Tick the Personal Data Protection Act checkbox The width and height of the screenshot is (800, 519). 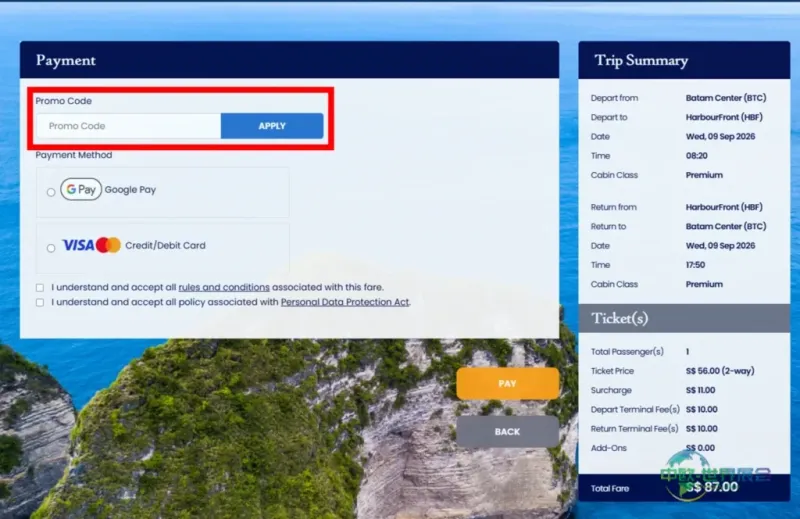pos(40,302)
